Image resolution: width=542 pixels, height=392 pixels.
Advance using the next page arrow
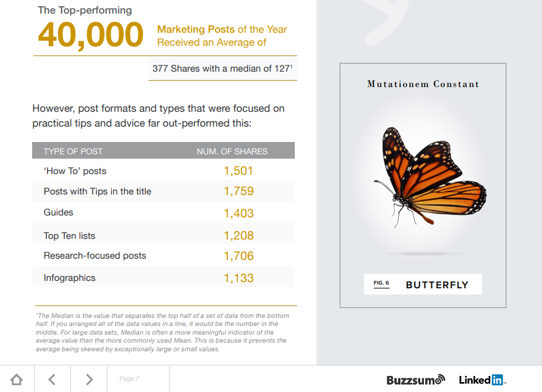pos(88,379)
